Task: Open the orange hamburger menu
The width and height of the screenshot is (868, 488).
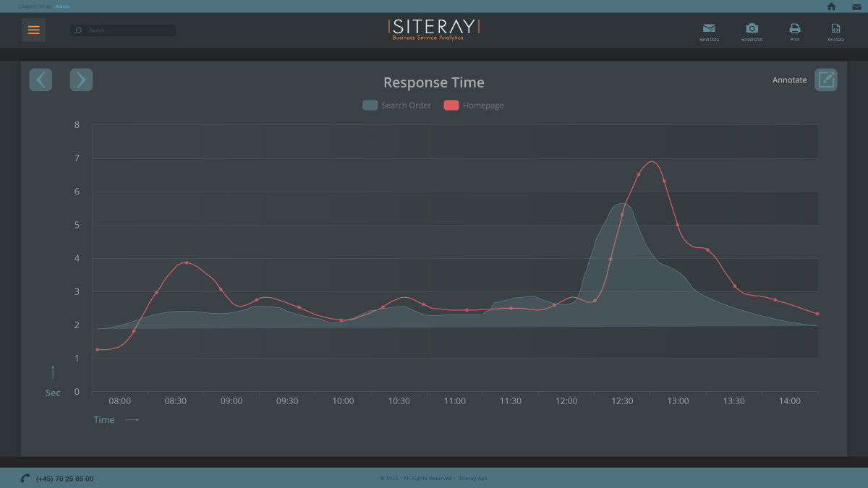Action: tap(33, 30)
